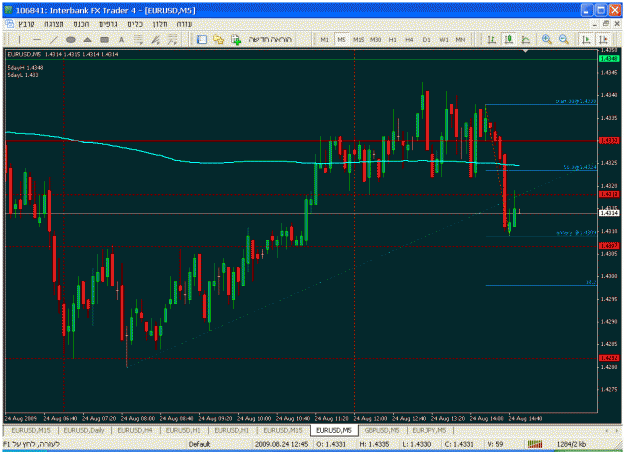Click the 2009.08.24 12:45 status bar time
The height and width of the screenshot is (452, 625).
tap(281, 444)
